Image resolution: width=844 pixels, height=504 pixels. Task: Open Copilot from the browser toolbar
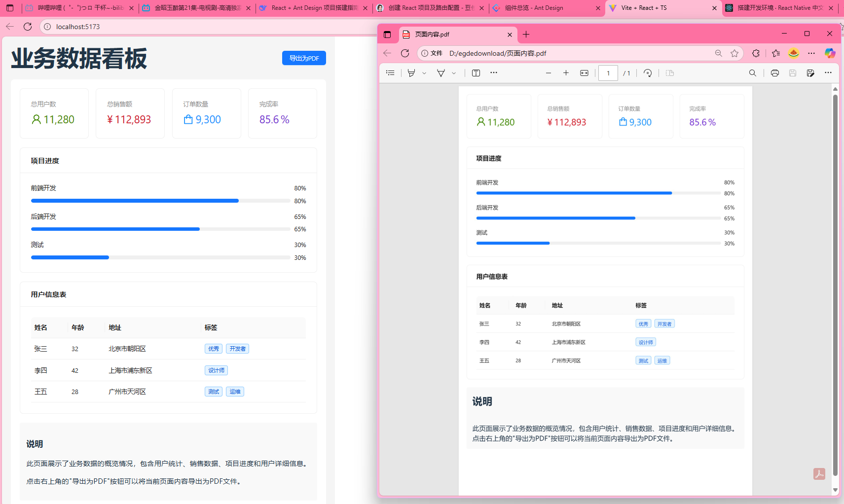(830, 53)
